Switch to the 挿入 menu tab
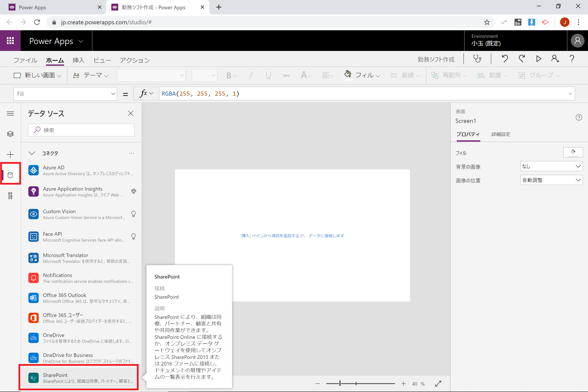 point(78,60)
